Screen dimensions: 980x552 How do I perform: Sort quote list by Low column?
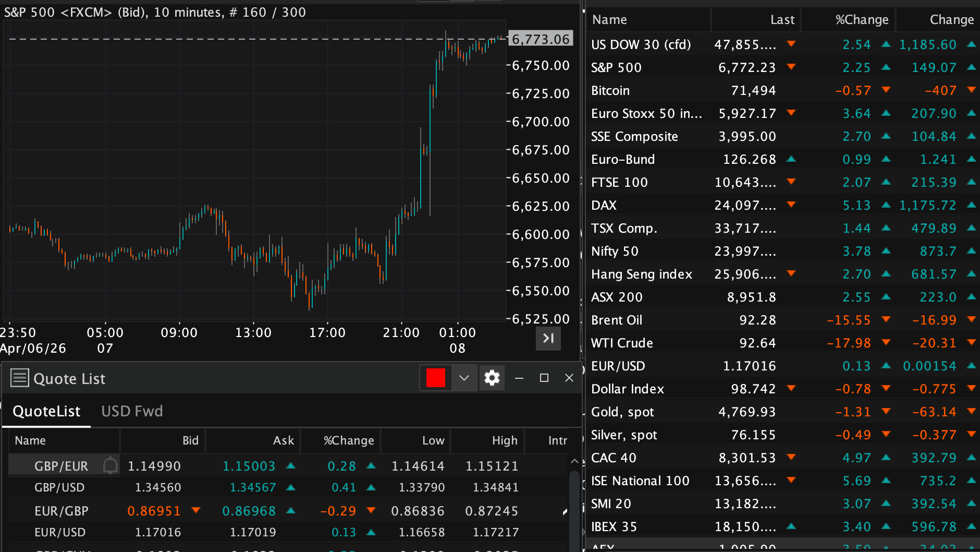(415, 440)
